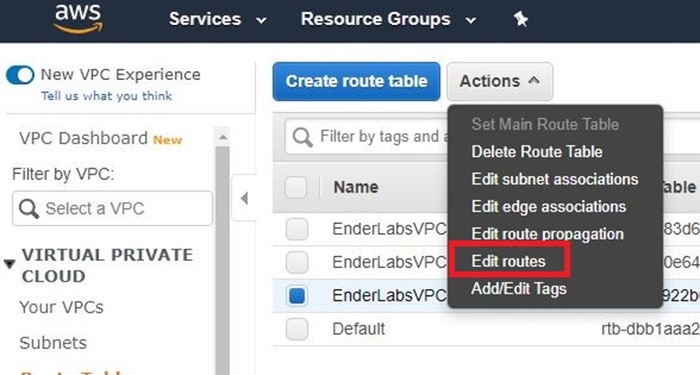Viewport: 700px width, 375px height.
Task: Choose Edit subnet associations menu entry
Action: (555, 179)
